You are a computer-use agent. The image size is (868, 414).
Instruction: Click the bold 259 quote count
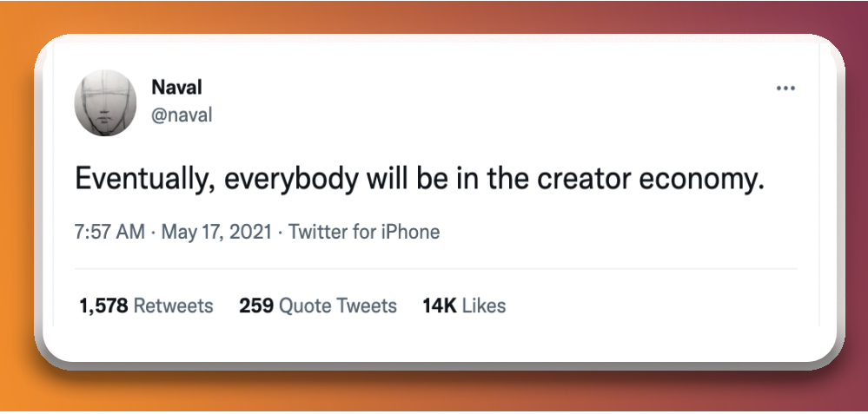click(x=256, y=306)
